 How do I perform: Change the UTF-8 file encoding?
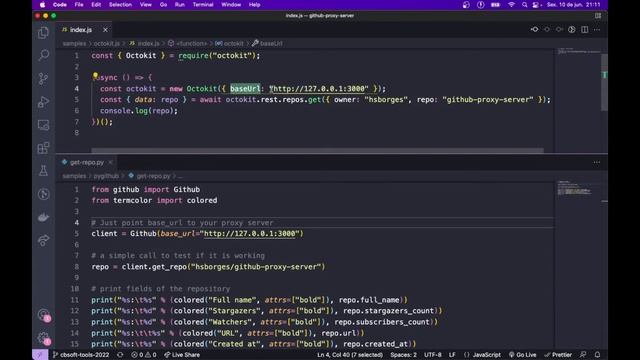point(433,355)
